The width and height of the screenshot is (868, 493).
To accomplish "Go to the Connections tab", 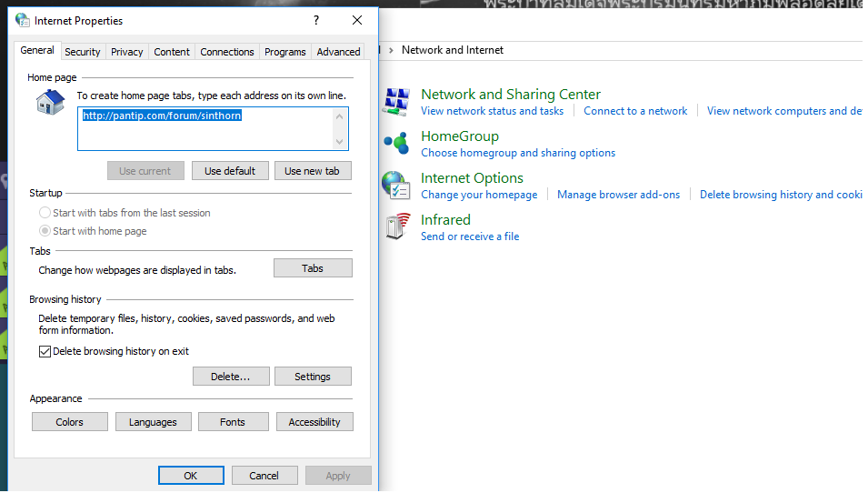I will click(x=227, y=52).
